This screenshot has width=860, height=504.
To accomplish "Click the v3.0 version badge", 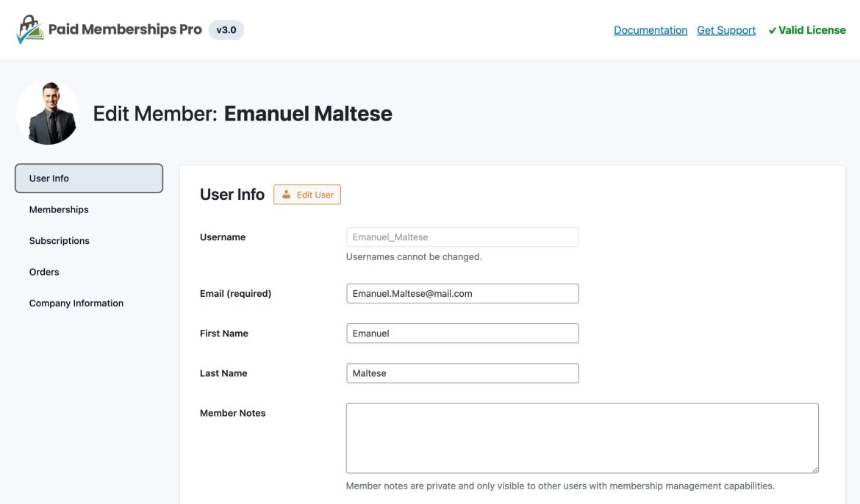I will coord(226,30).
